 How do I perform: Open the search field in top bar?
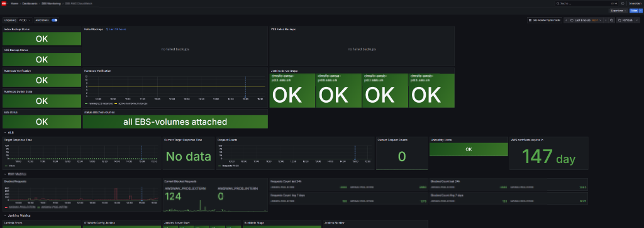(x=587, y=3)
